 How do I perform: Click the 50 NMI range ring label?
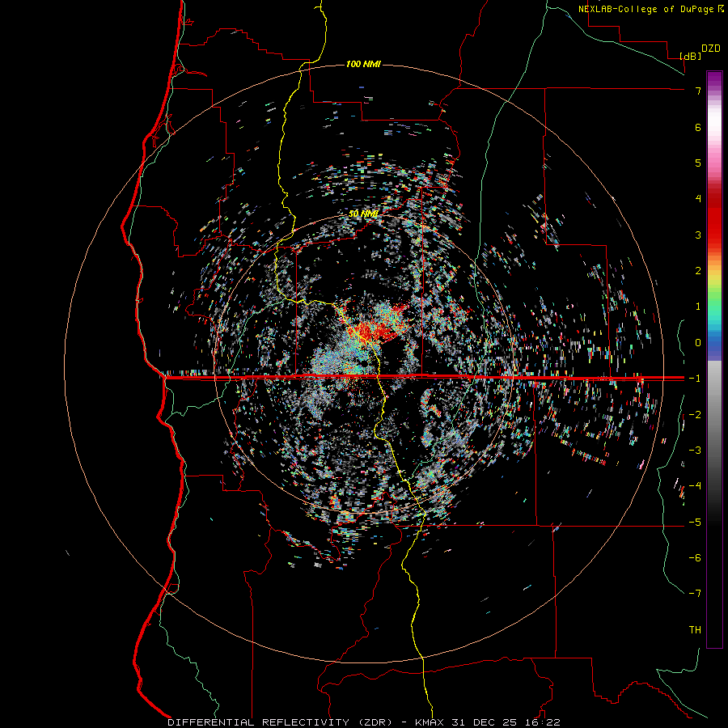click(363, 214)
